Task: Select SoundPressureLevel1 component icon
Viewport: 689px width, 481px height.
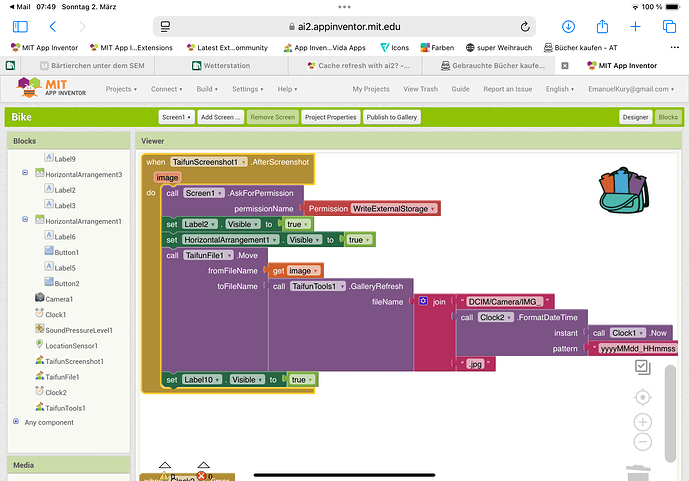Action: [x=40, y=329]
